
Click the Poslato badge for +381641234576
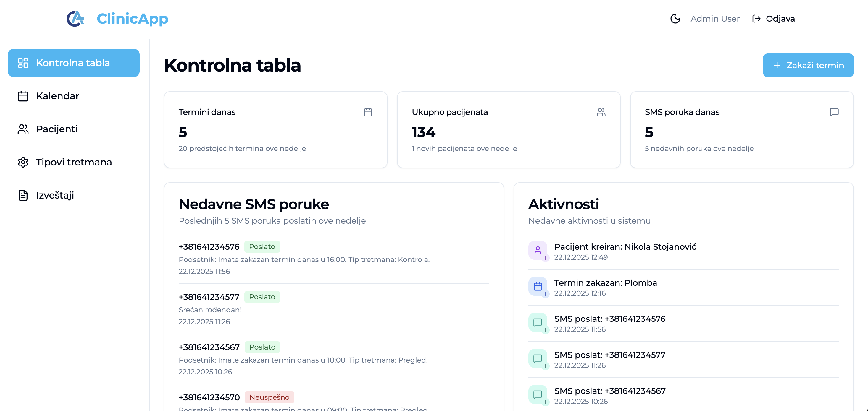click(262, 246)
